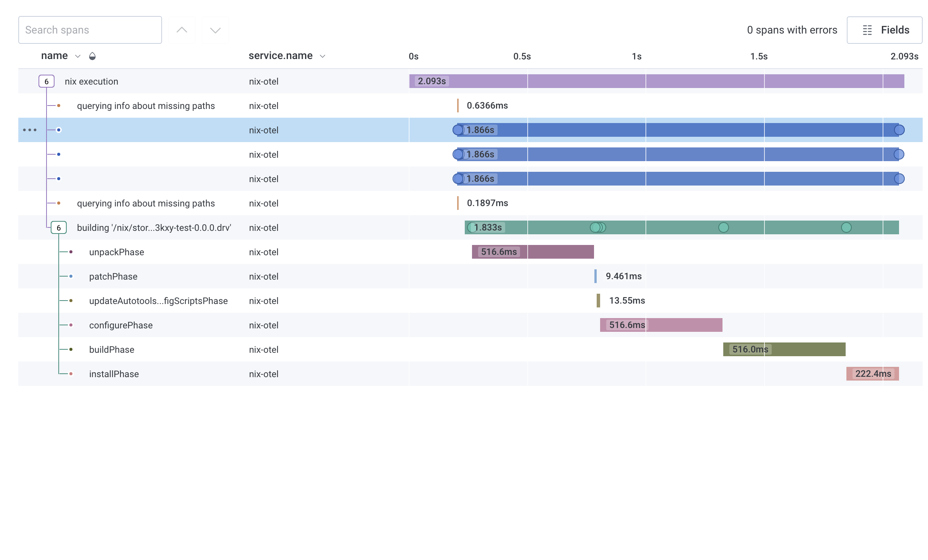Select the installPhase span row
928x560 pixels.
coord(114,374)
